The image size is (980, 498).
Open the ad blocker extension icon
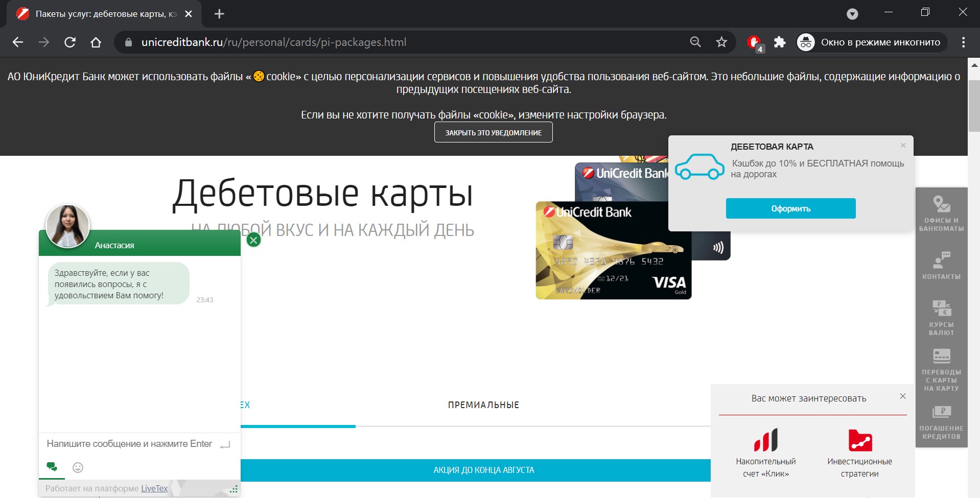pos(754,43)
